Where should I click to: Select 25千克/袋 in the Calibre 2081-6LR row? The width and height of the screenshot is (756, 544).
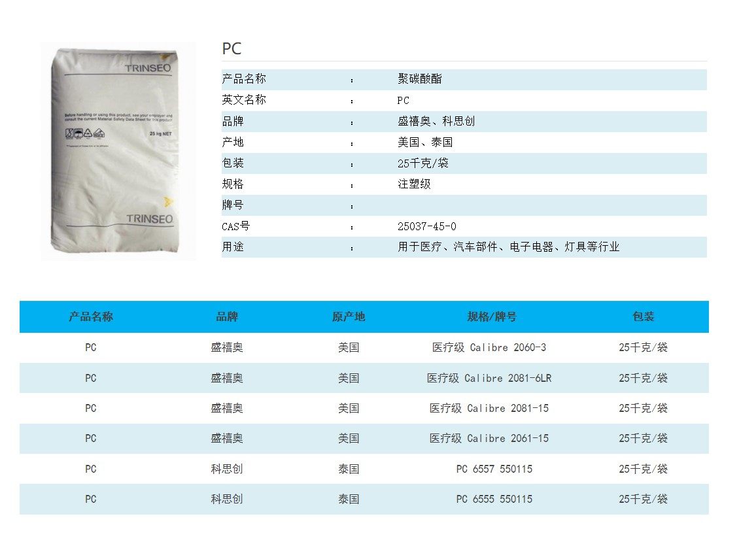tap(643, 378)
